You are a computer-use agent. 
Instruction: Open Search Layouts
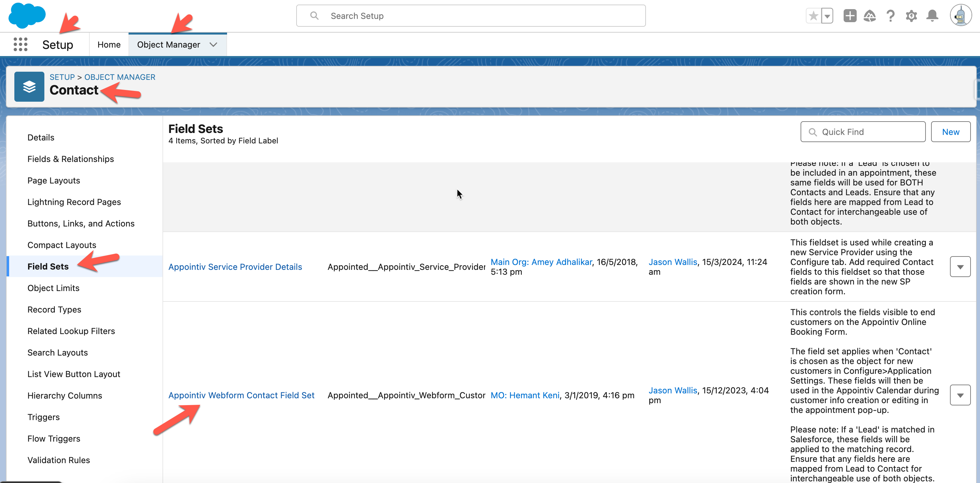(x=57, y=353)
